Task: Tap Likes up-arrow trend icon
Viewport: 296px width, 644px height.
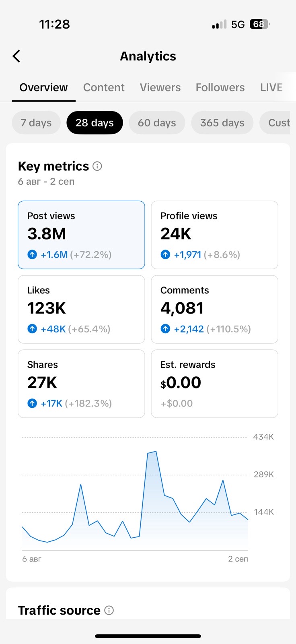Action: tap(32, 329)
